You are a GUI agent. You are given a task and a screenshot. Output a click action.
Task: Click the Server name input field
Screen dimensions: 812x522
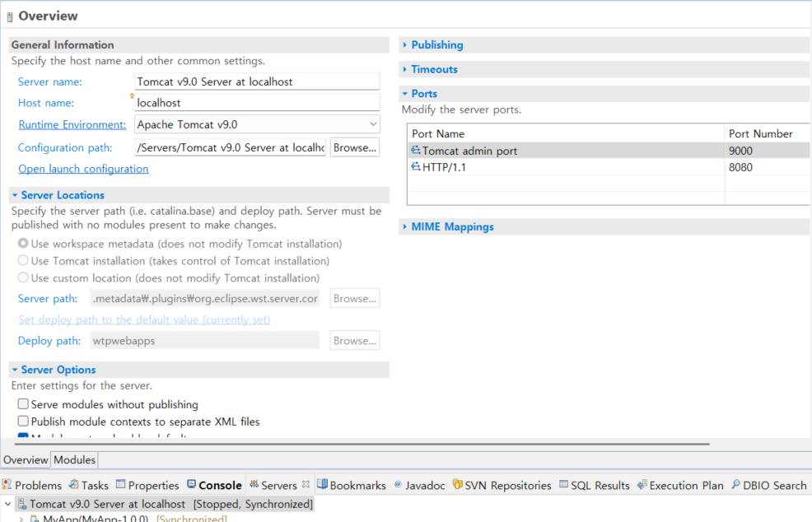click(x=257, y=82)
